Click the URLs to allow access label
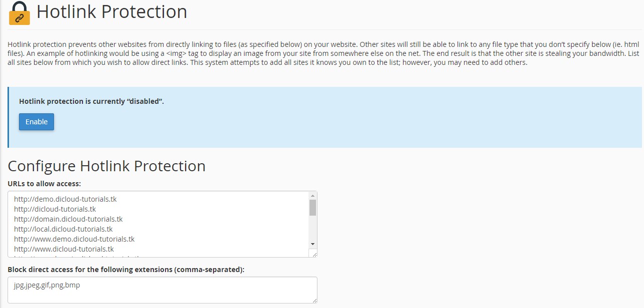Viewport: 644px width, 308px height. (45, 183)
